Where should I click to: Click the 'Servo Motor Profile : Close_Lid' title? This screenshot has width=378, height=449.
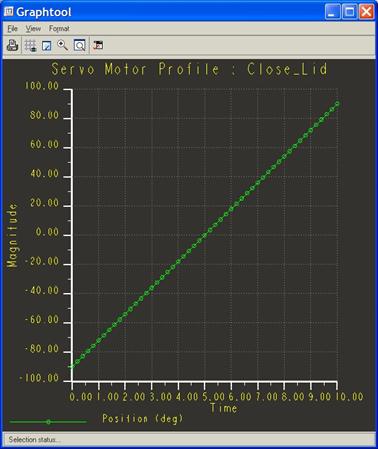coord(189,69)
